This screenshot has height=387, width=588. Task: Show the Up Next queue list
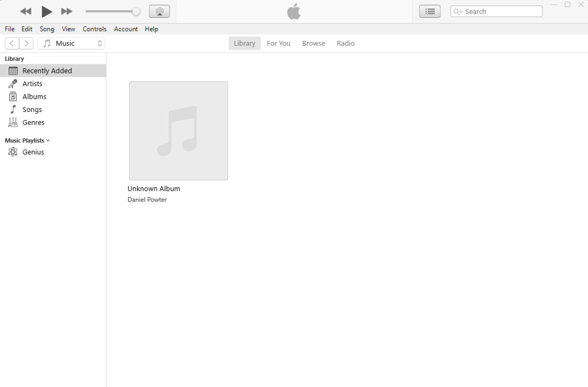point(430,11)
